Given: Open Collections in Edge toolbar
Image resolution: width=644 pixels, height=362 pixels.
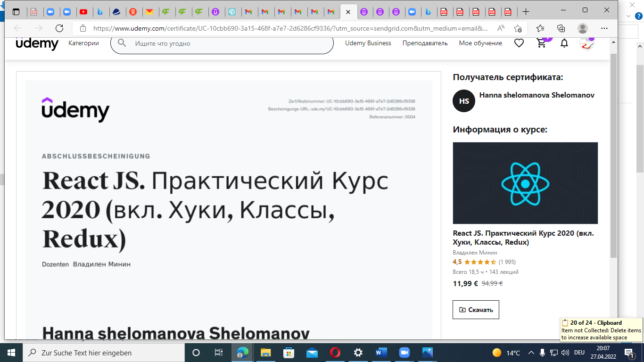Looking at the screenshot, I should pos(561,28).
